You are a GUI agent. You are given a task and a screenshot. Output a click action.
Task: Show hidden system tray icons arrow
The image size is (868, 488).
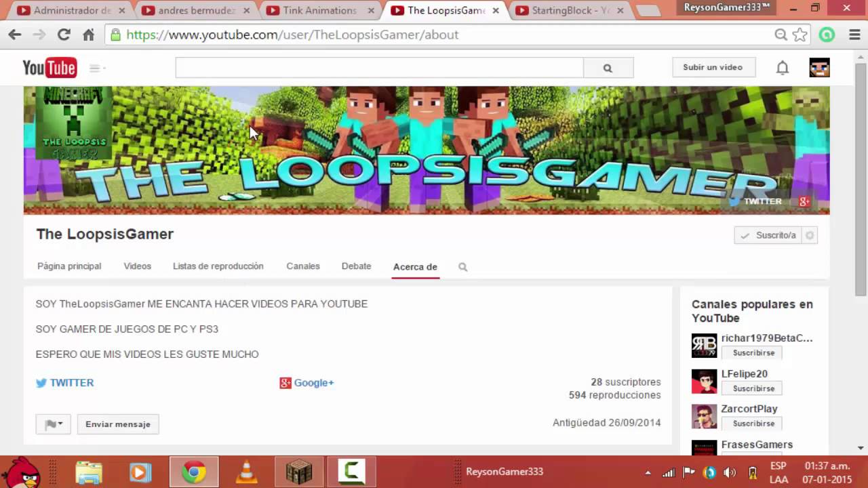pos(648,472)
